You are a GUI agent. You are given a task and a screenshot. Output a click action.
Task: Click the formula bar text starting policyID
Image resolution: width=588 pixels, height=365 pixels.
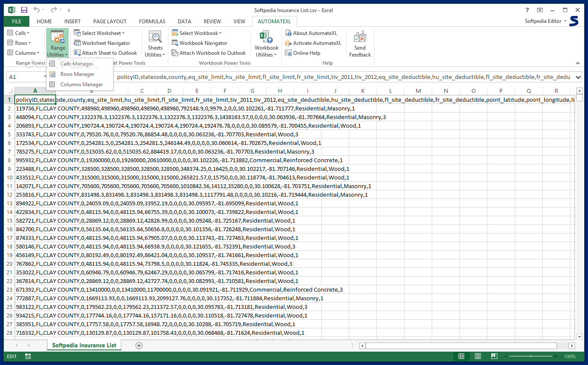pos(343,77)
